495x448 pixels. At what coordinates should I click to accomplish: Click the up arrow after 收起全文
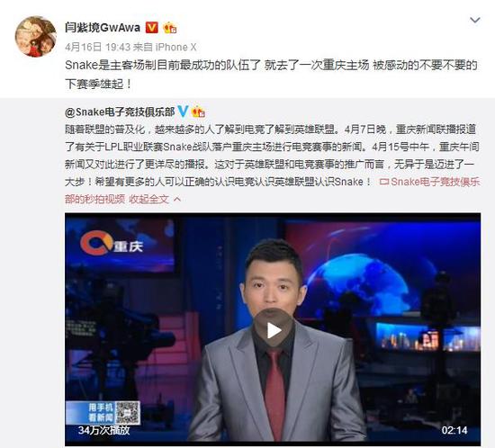pos(177,200)
